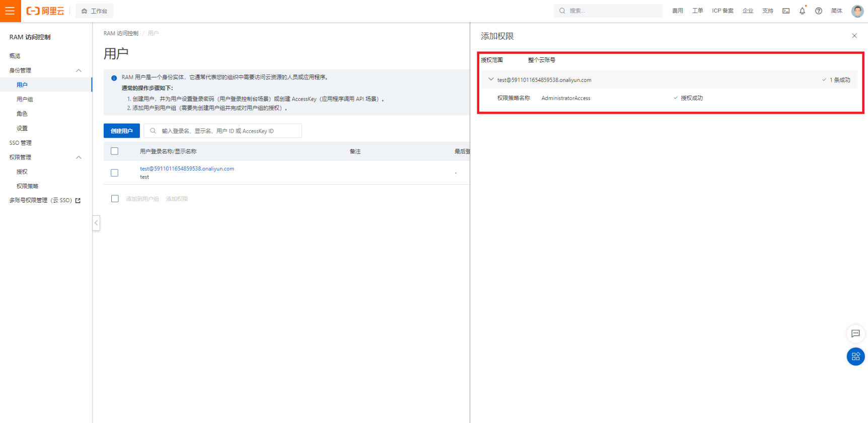Open the chat feedback floating icon

(x=855, y=333)
